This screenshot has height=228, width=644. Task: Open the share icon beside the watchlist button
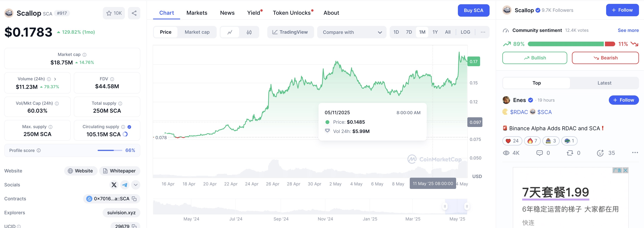tap(134, 13)
